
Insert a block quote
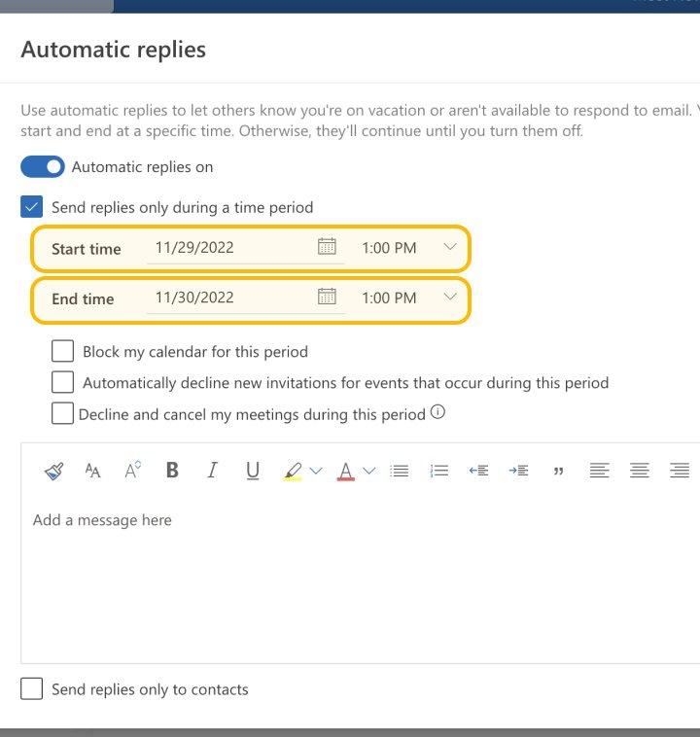(558, 471)
